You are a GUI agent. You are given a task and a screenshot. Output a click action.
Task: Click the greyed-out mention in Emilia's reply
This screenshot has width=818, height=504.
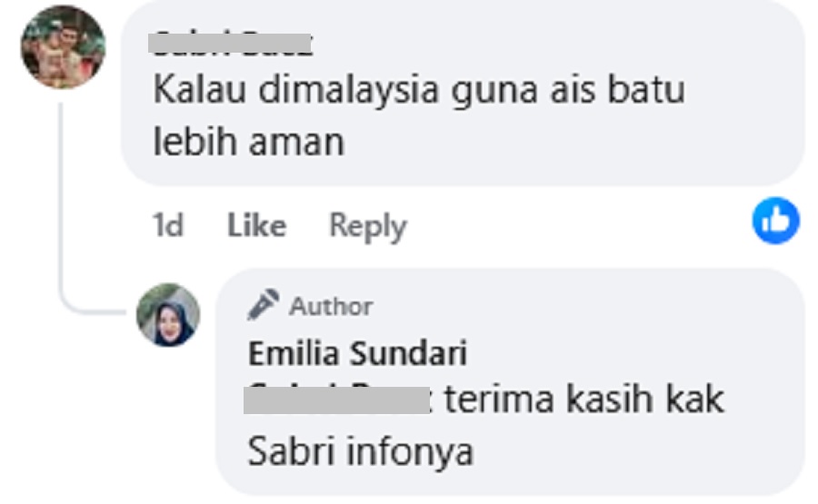(337, 400)
